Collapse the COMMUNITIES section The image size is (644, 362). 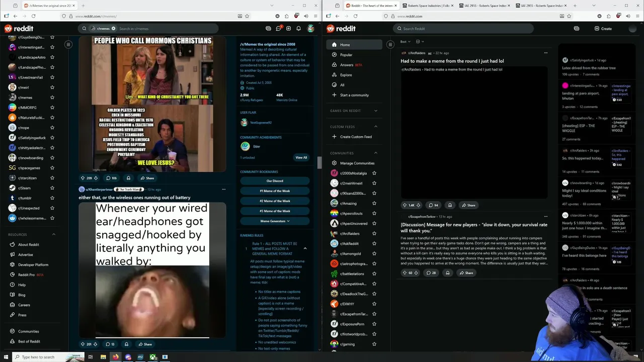pyautogui.click(x=375, y=153)
